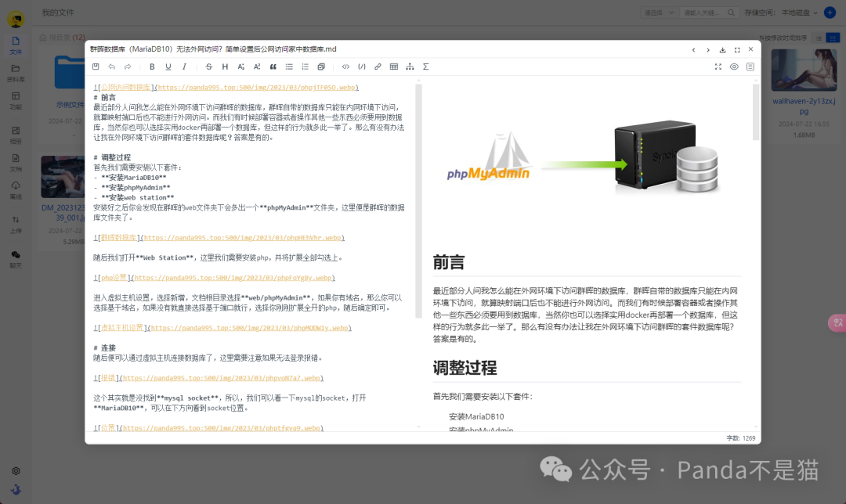Screen dimensions: 846x504
Task: Maximize the editor dialog window
Action: (x=737, y=49)
